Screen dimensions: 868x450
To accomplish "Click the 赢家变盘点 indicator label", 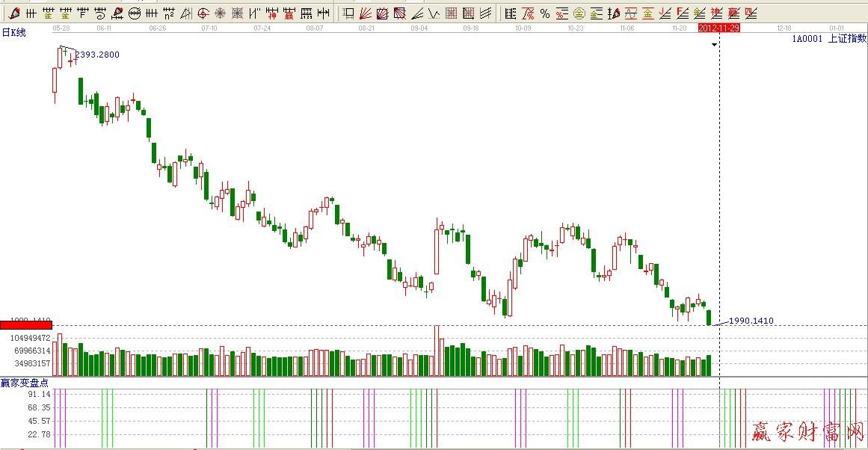I will click(24, 382).
